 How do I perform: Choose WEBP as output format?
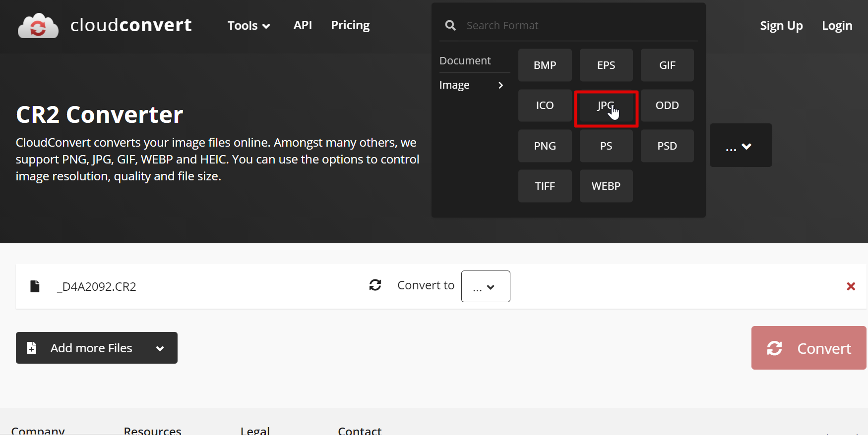coord(606,186)
